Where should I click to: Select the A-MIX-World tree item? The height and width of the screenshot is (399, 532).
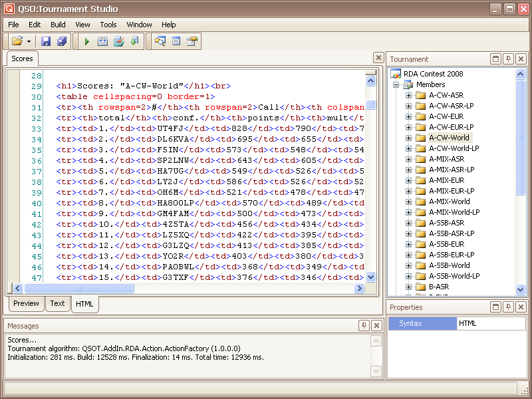tap(449, 201)
